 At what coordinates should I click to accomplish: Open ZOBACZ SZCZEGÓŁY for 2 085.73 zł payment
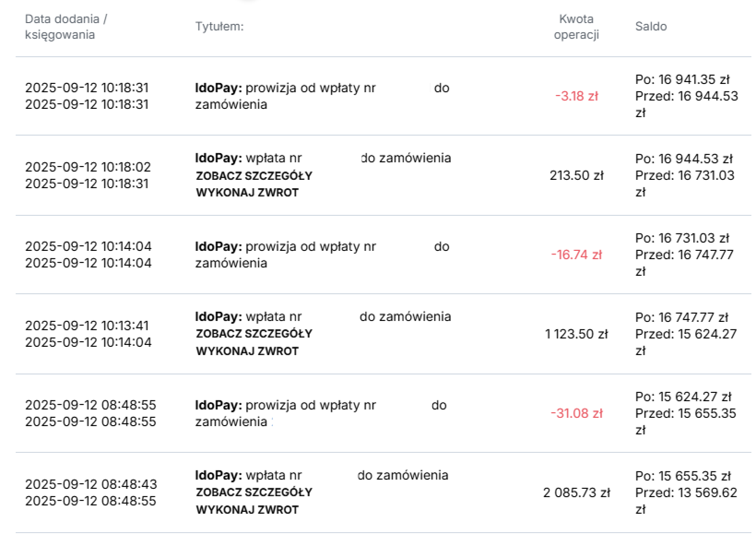[x=254, y=492]
